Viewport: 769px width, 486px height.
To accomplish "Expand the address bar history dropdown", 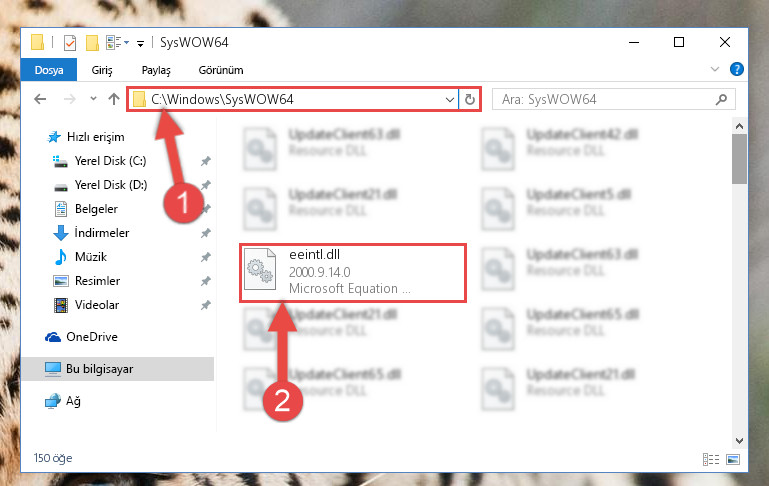I will [449, 100].
